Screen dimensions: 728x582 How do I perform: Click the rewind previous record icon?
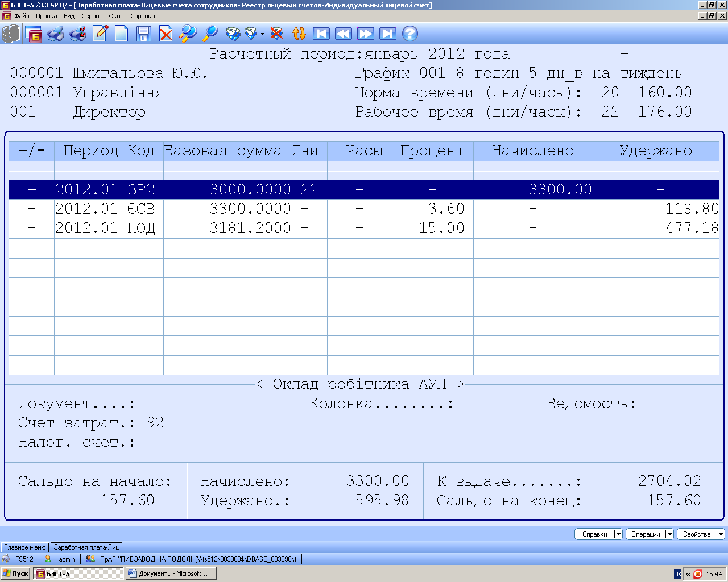pyautogui.click(x=344, y=34)
